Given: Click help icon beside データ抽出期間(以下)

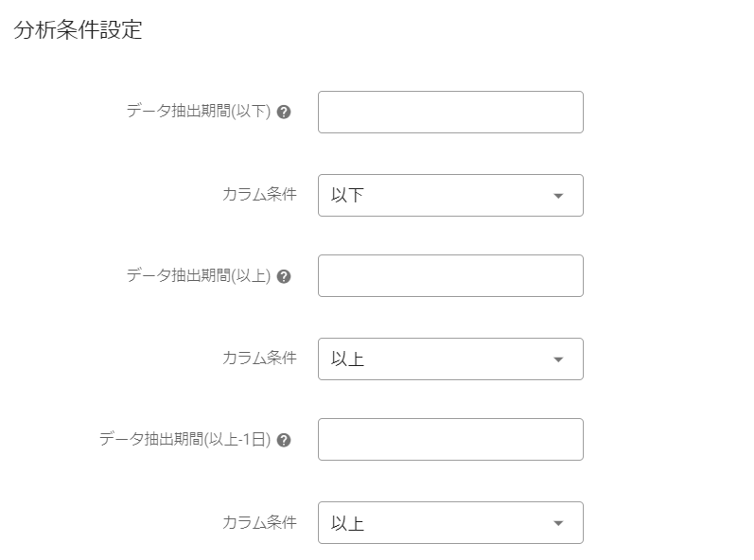Looking at the screenshot, I should [284, 113].
